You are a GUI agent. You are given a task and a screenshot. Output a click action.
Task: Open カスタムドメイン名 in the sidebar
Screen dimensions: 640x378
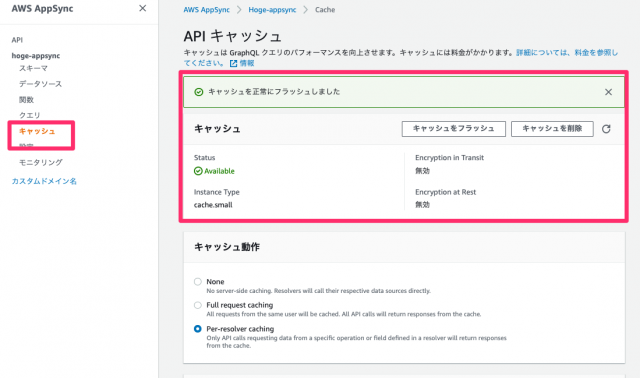pos(44,181)
